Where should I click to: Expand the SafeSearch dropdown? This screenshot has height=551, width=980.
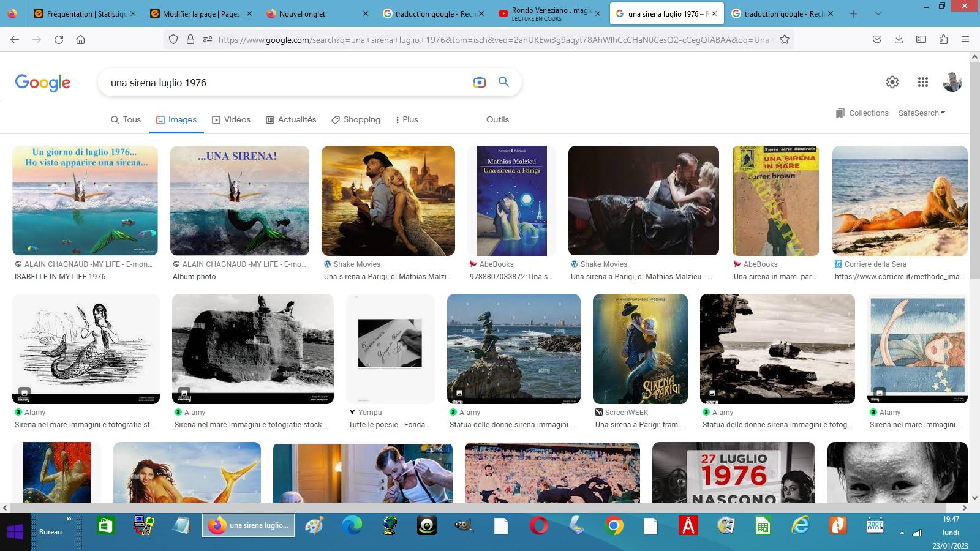921,113
